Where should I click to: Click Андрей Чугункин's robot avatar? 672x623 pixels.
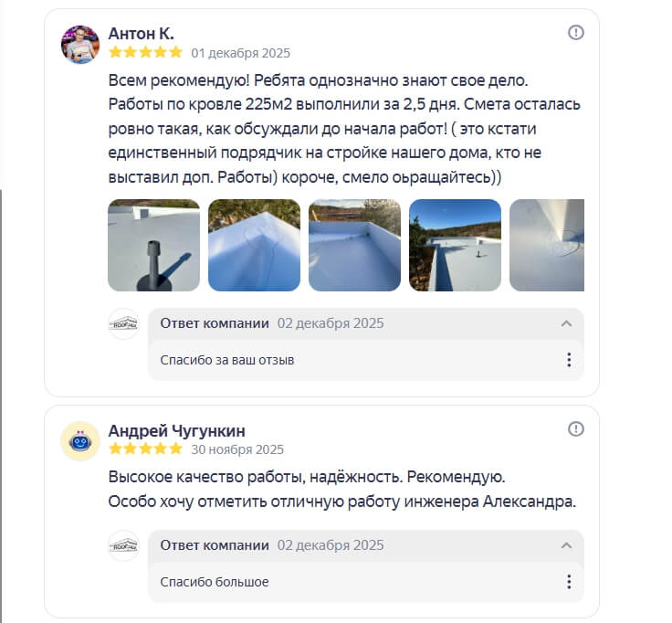[79, 441]
